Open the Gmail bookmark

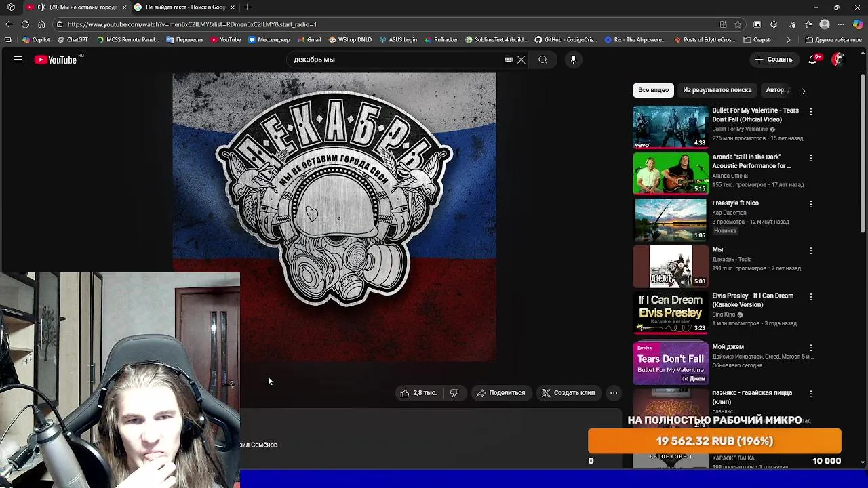309,40
